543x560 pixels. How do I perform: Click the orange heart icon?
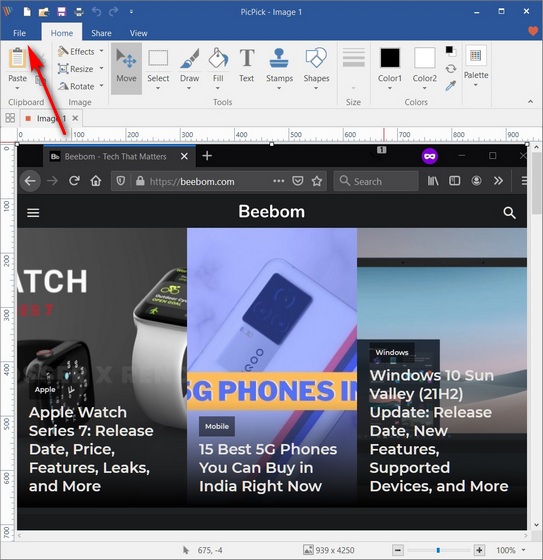(x=533, y=31)
